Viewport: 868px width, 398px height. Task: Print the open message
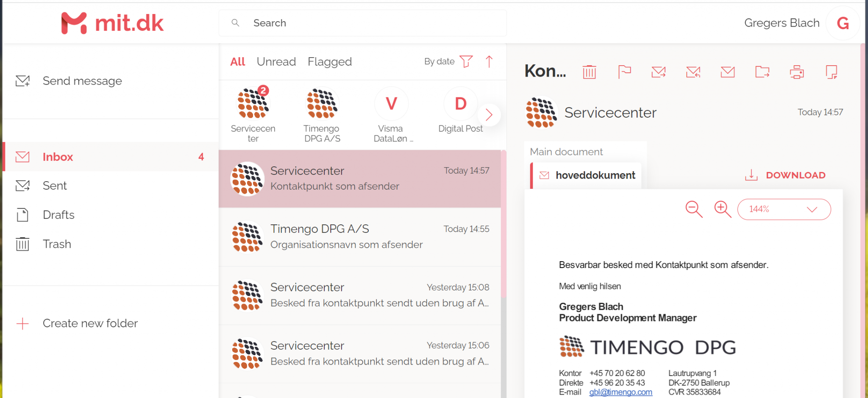point(797,72)
